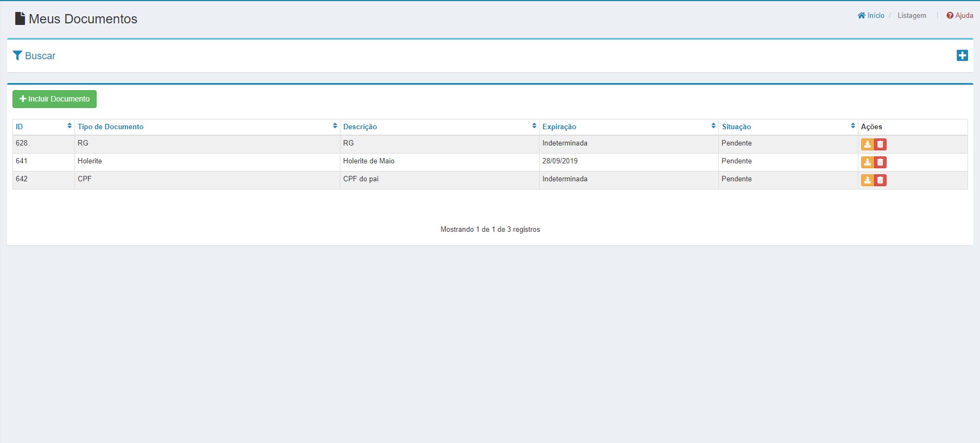This screenshot has width=980, height=443.
Task: Click Pendente status in row 641
Action: [737, 161]
